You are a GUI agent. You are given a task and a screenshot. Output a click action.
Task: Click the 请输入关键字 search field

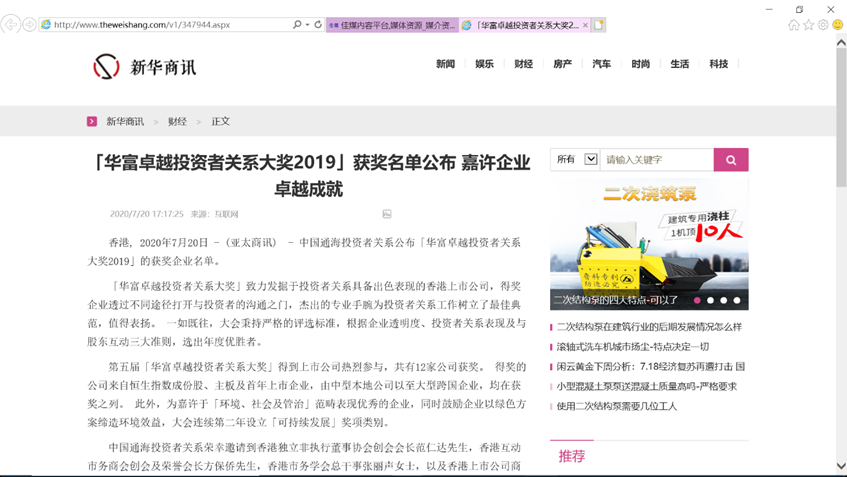click(x=657, y=159)
